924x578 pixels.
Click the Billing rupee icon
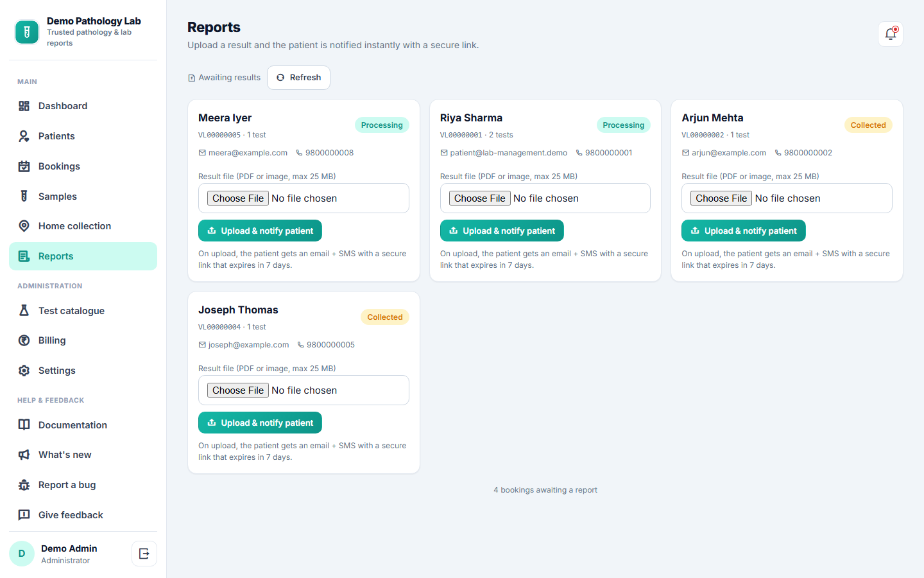tap(24, 340)
